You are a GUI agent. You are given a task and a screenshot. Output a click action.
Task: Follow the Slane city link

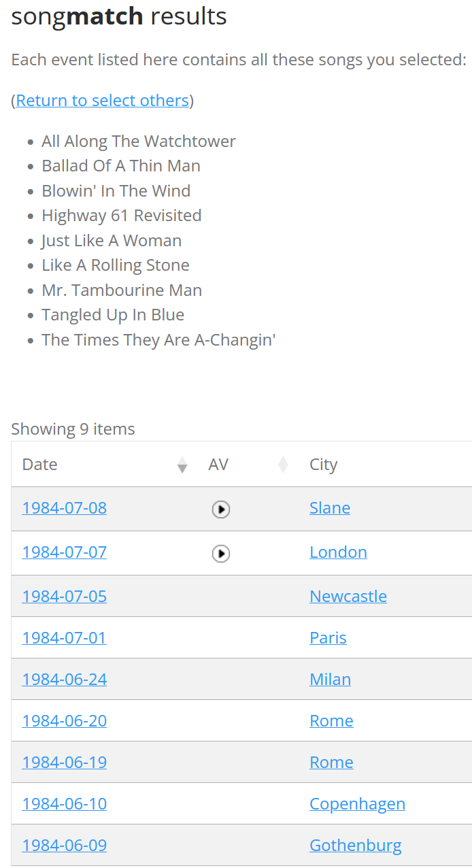click(x=330, y=508)
